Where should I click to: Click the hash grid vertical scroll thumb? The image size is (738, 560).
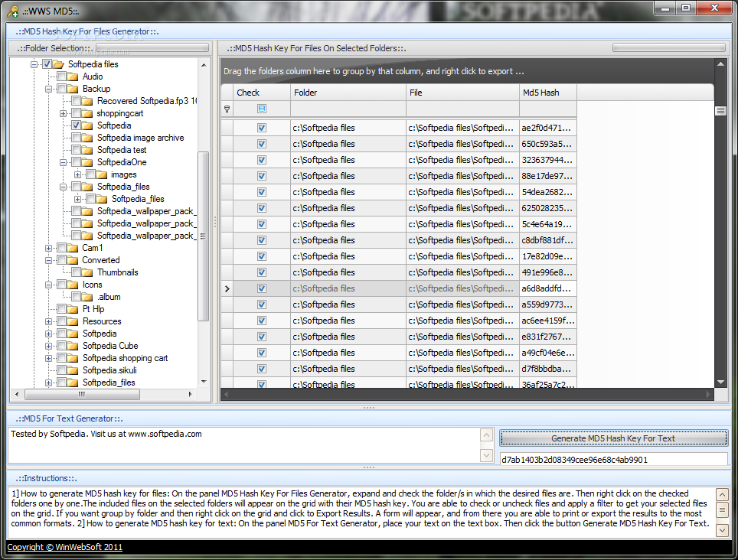(720, 111)
